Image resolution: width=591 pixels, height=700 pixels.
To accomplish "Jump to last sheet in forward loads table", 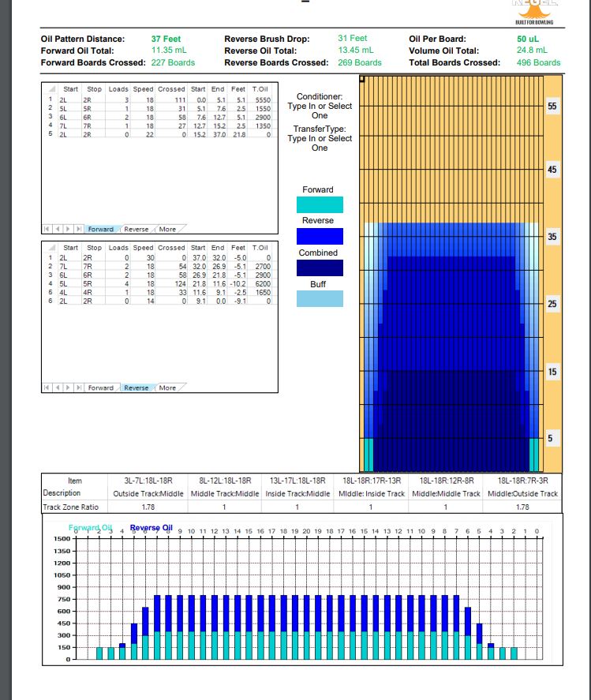I will [79, 229].
